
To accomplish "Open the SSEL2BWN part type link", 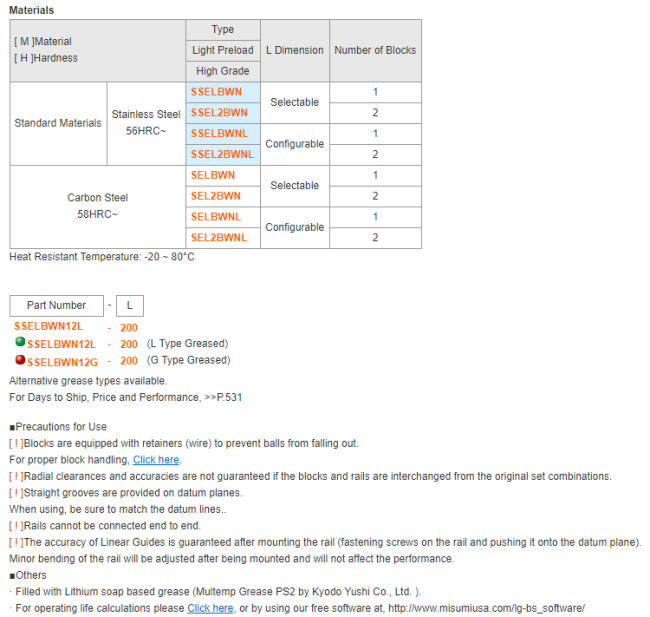I will pos(219,113).
